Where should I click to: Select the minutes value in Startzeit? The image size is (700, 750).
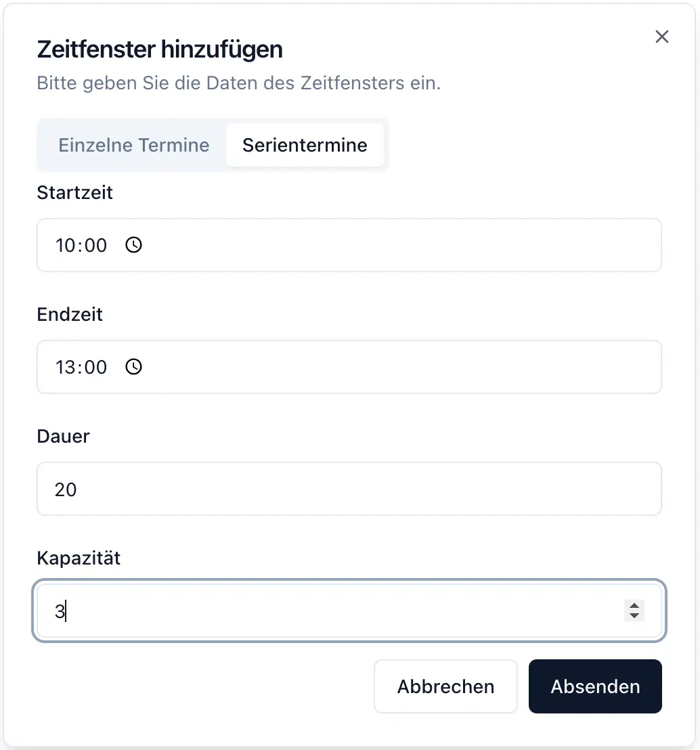(x=95, y=245)
